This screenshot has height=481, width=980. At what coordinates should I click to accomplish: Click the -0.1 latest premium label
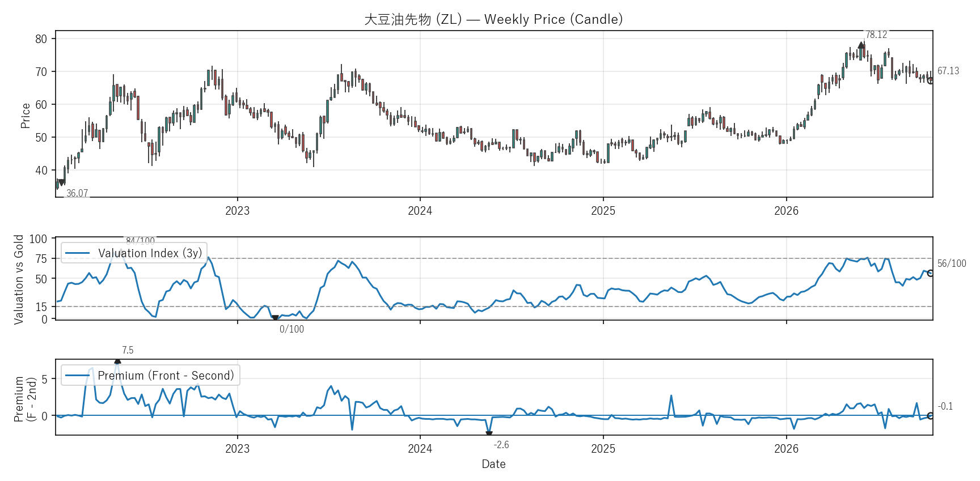[945, 406]
